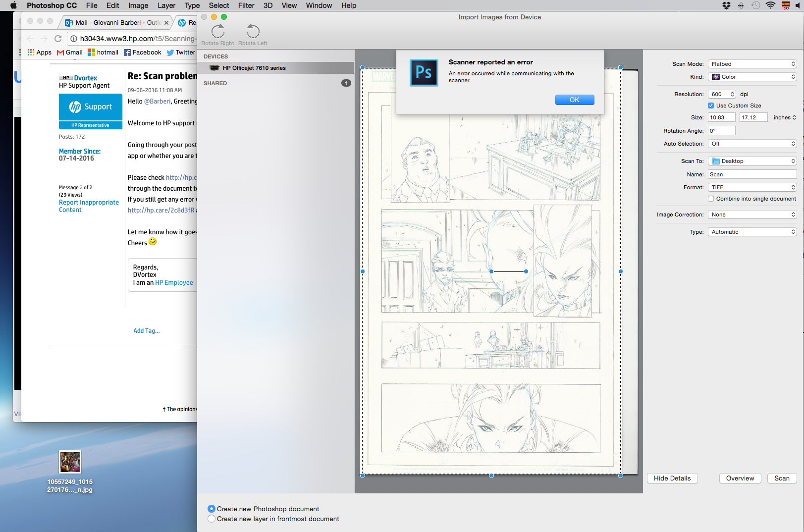Open the Dropbox menu bar icon
Image resolution: width=804 pixels, height=532 pixels.
click(x=726, y=5)
